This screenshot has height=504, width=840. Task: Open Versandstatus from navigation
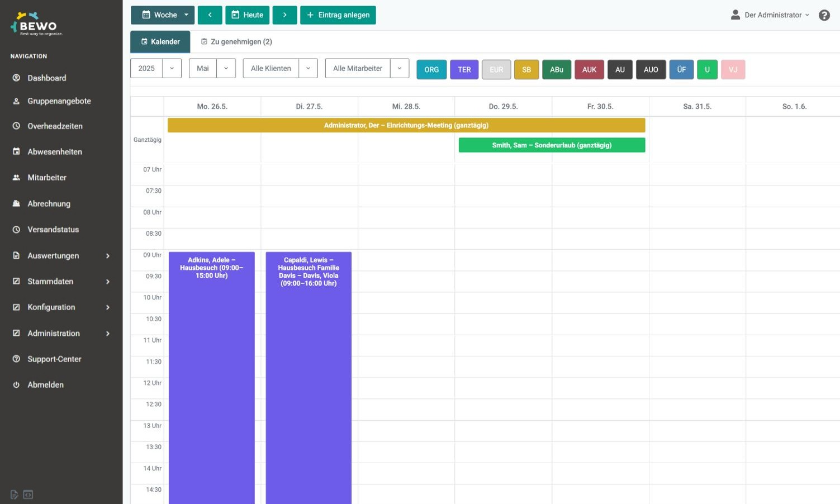pyautogui.click(x=53, y=229)
